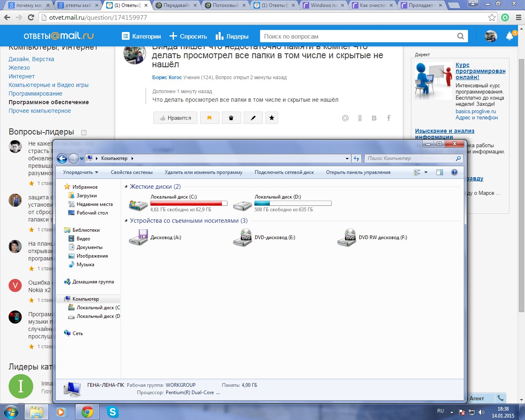Screen dimensions: 525x420
Task: Click Библиотеки in navigation pane
Action: pyautogui.click(x=86, y=230)
